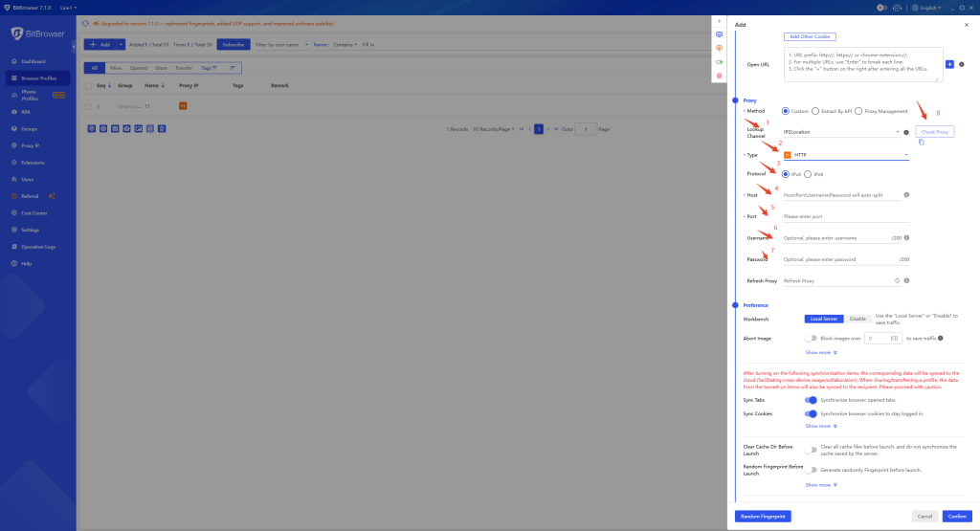Select Local Server for Workbench
The height and width of the screenshot is (531, 980).
tap(824, 319)
